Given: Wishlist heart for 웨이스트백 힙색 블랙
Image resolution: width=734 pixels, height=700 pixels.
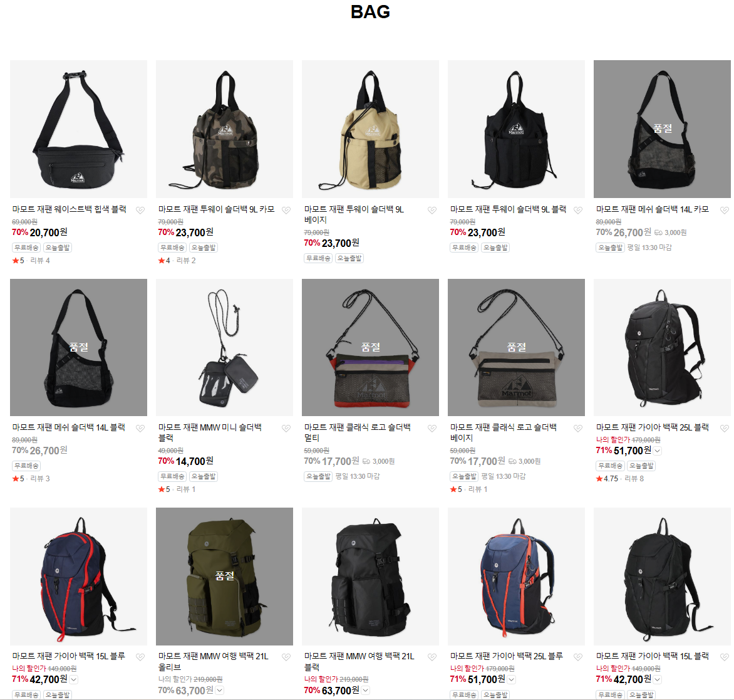Looking at the screenshot, I should pyautogui.click(x=140, y=211).
